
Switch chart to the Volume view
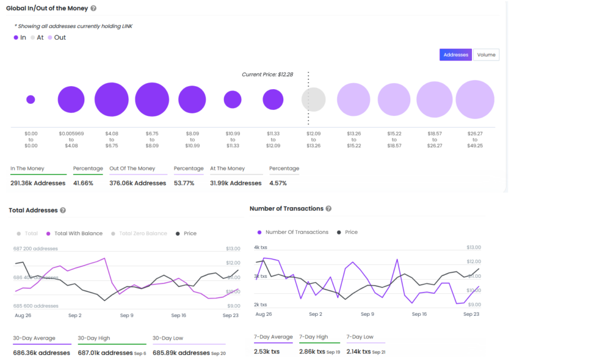tap(486, 55)
